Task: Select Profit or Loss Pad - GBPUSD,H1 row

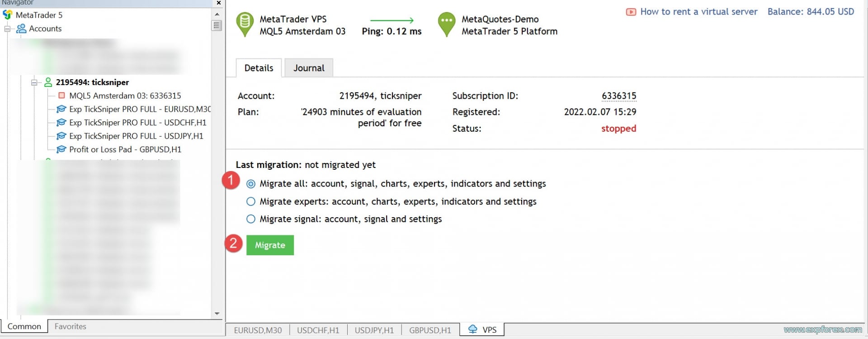Action: (125, 149)
